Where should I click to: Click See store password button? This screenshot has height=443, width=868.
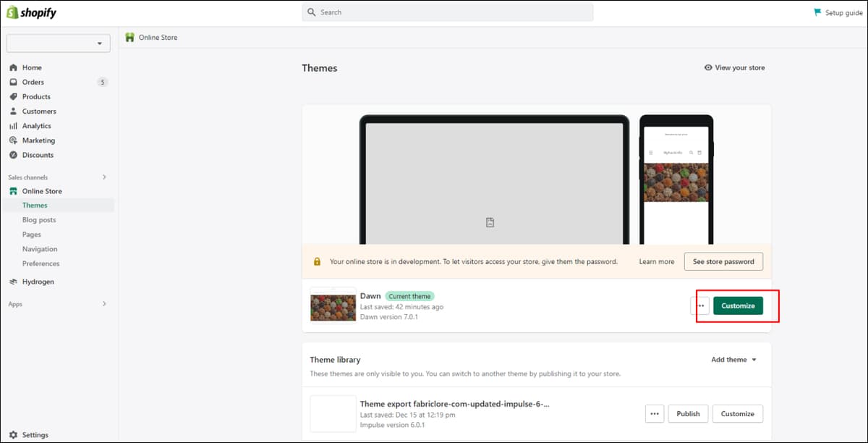click(723, 261)
